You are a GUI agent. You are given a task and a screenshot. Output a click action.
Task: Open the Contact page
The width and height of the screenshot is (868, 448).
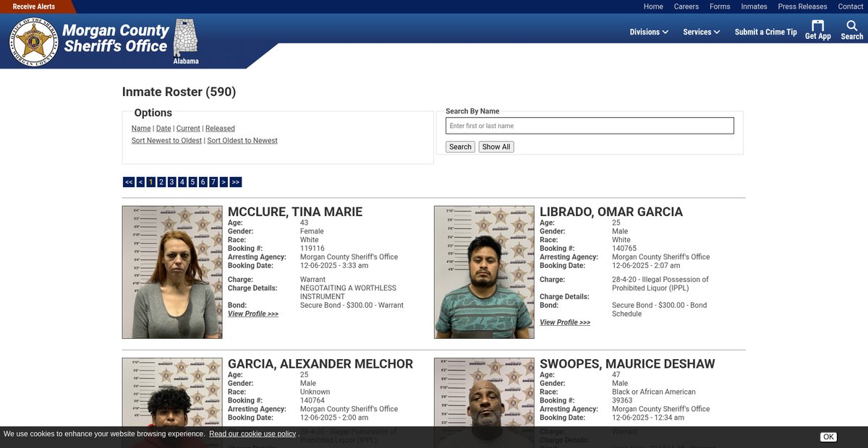851,7
